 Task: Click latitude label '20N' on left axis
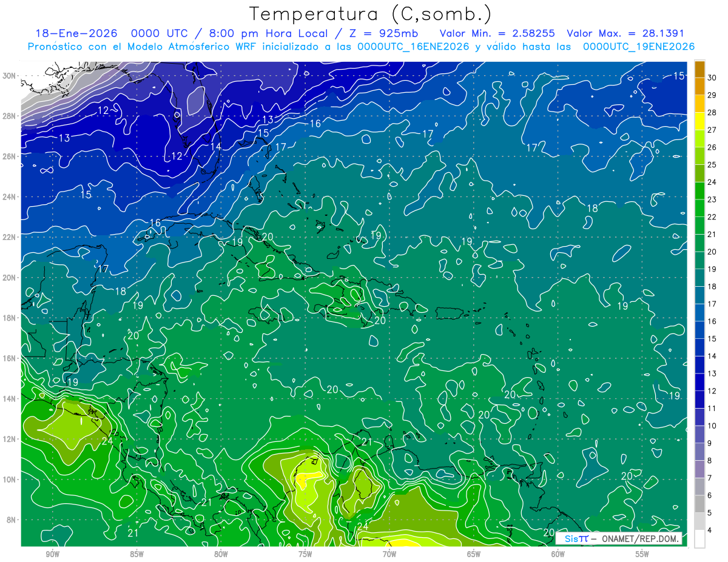pos(10,277)
